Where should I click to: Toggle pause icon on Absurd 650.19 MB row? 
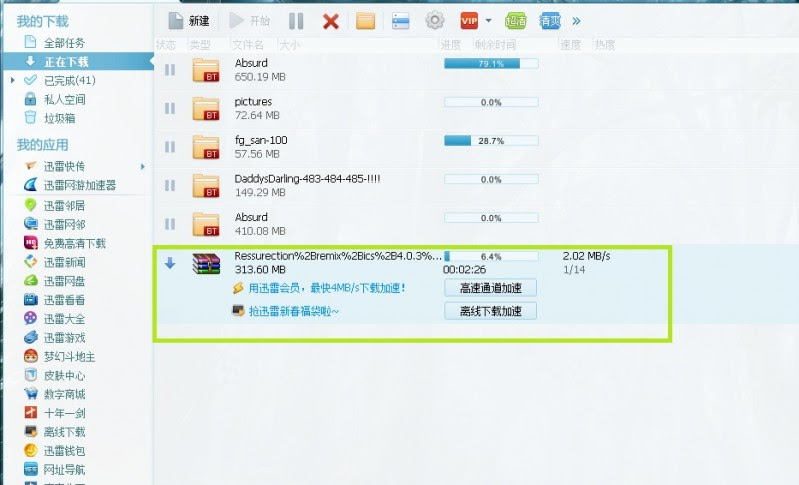point(170,70)
